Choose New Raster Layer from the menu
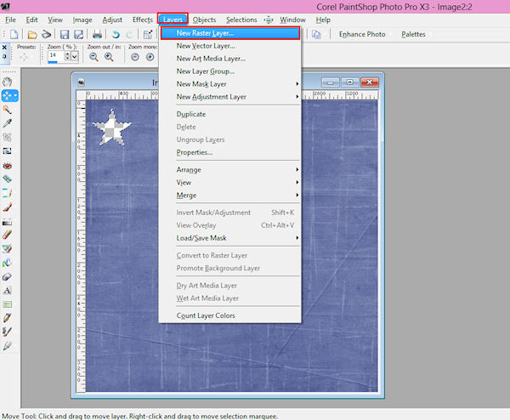This screenshot has height=420, width=510. (x=230, y=33)
